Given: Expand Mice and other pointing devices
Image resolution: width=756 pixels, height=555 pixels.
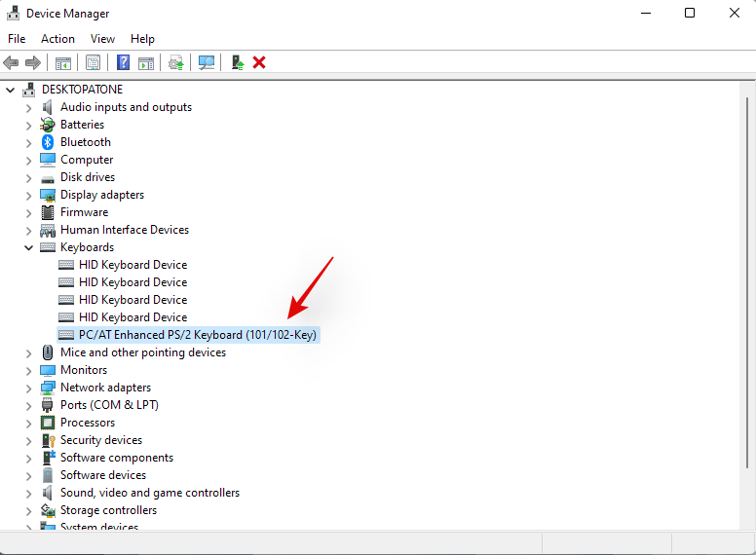Looking at the screenshot, I should 28,352.
